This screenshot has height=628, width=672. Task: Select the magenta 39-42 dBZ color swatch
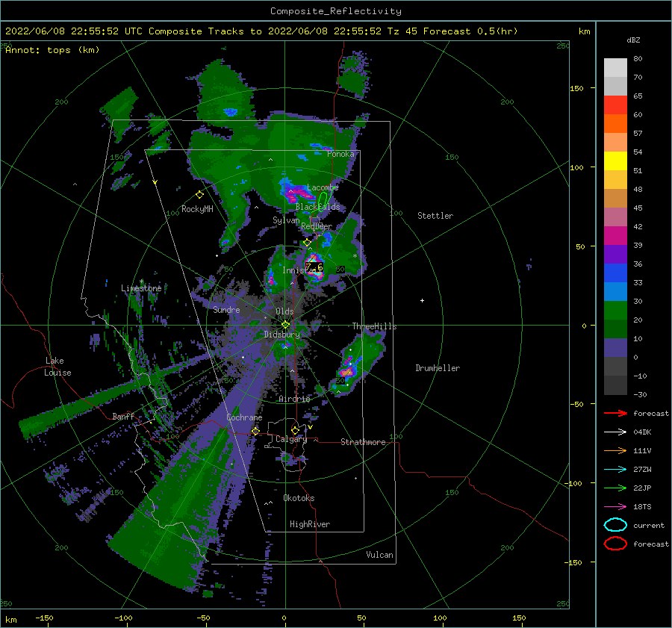coord(615,235)
